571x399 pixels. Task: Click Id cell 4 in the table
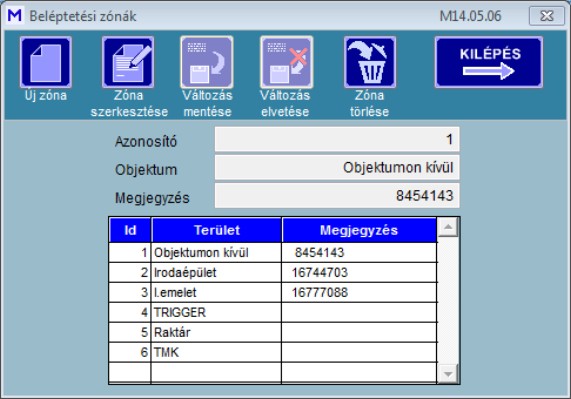tap(130, 313)
